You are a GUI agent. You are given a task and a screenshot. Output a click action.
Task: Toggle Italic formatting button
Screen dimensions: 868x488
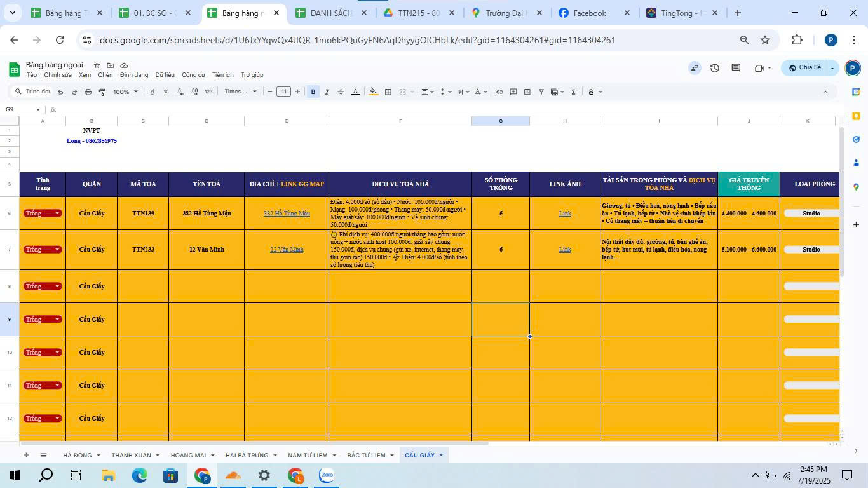click(x=327, y=92)
